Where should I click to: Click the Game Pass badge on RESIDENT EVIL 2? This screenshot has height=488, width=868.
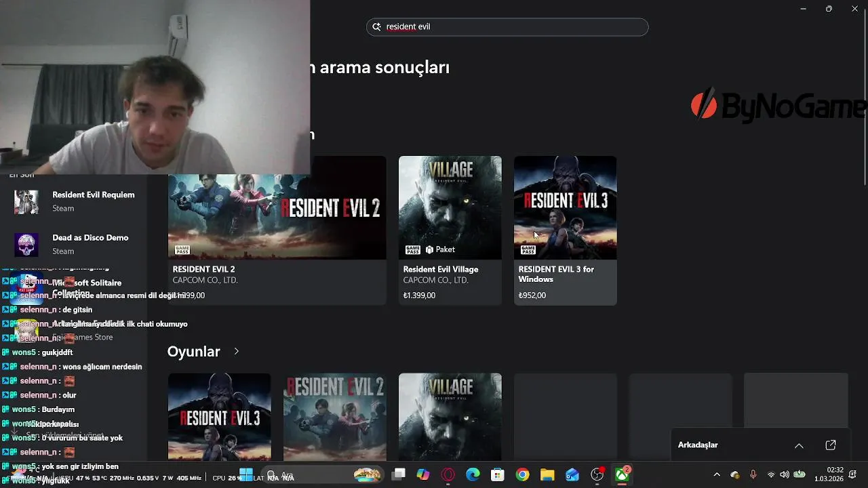click(182, 249)
